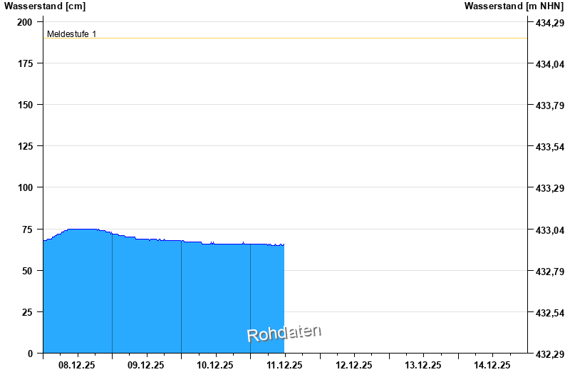Click the yellow Meldestufe 1 threshold line
Viewport: 570px width, 392px height.
coord(286,38)
